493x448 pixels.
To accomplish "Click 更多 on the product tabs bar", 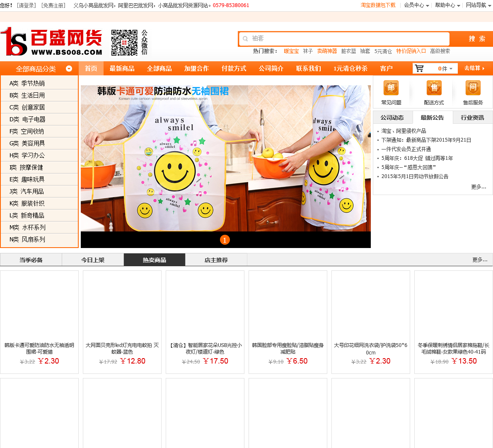I will point(479,260).
